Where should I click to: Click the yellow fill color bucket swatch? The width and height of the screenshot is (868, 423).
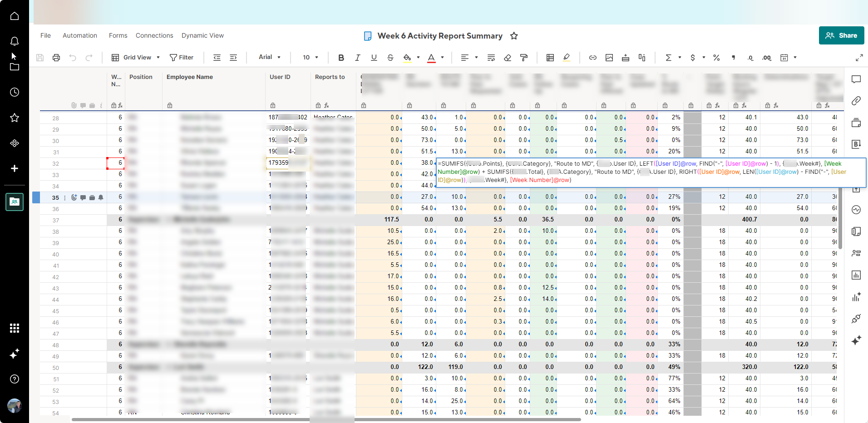coord(407,58)
